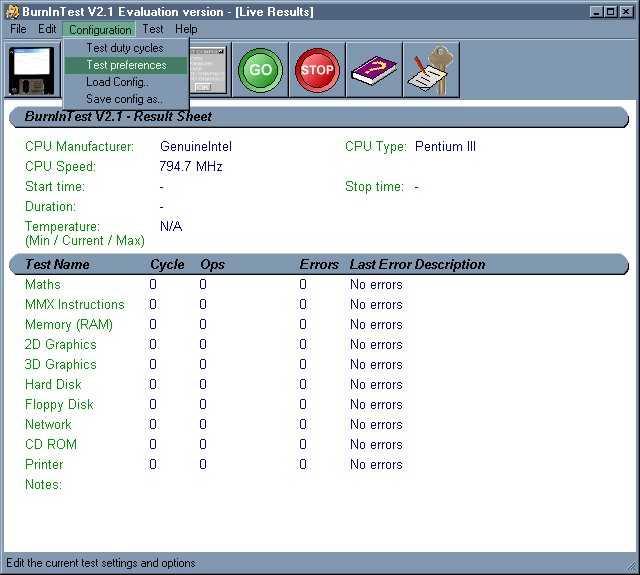Image resolution: width=640 pixels, height=575 pixels.
Task: Open the Test menu
Action: coord(153,29)
